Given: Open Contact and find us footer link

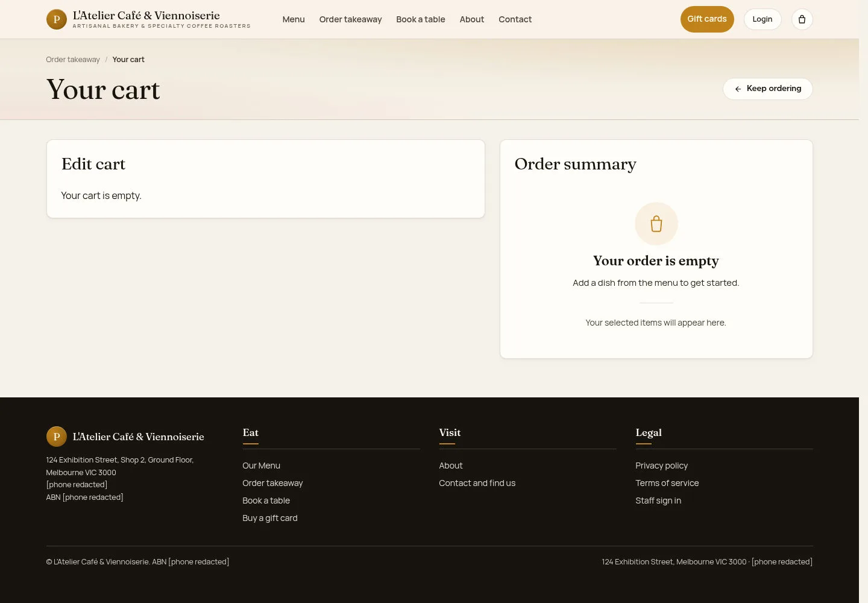Looking at the screenshot, I should click(x=477, y=483).
